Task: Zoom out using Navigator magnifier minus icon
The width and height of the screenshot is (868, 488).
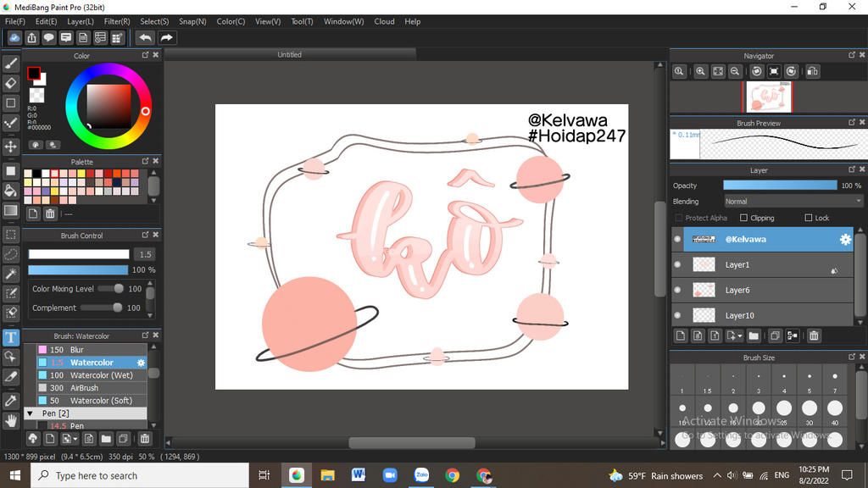Action: [735, 71]
